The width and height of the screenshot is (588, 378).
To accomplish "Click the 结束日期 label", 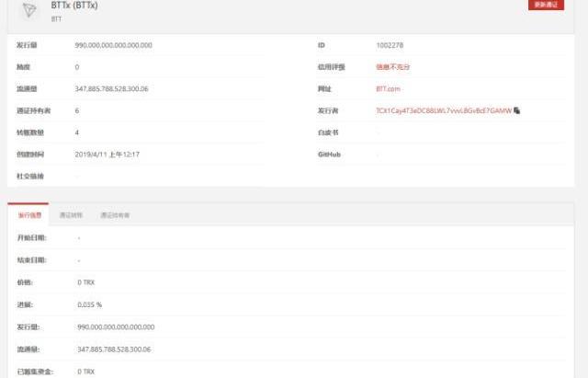I will click(32, 259).
